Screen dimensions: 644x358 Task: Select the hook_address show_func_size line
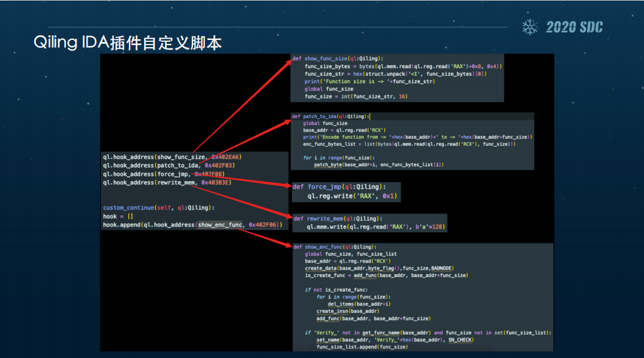tap(171, 157)
